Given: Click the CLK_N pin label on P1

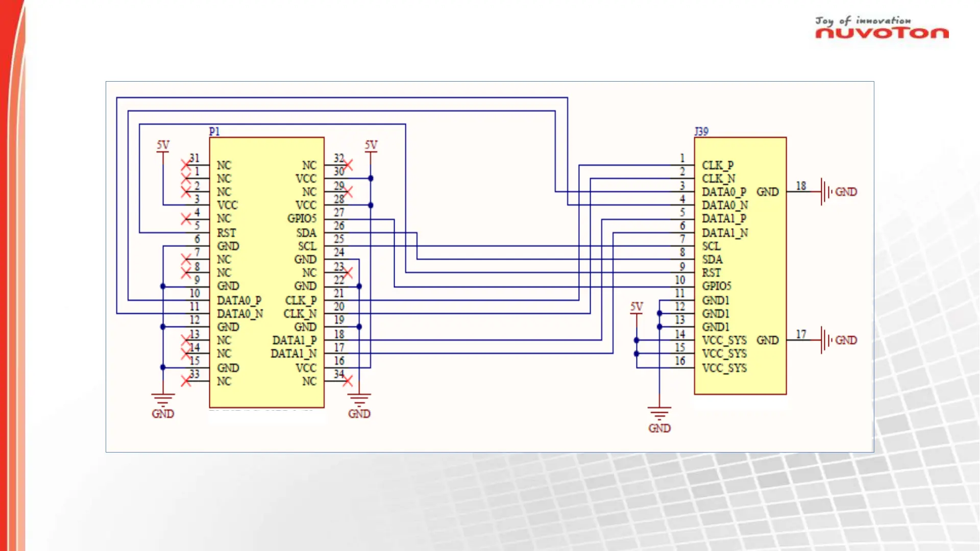Looking at the screenshot, I should click(300, 313).
